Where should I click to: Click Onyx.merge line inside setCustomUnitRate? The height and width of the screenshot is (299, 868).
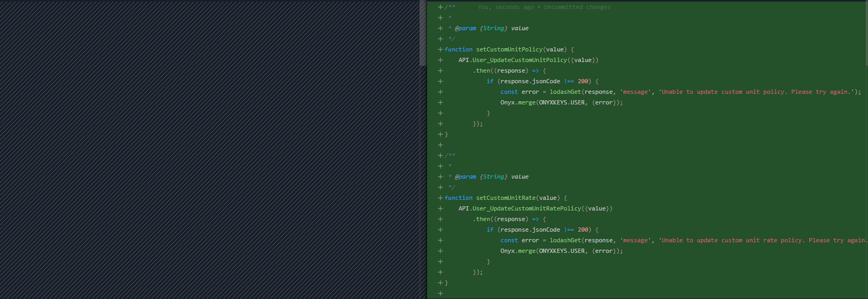pos(561,251)
